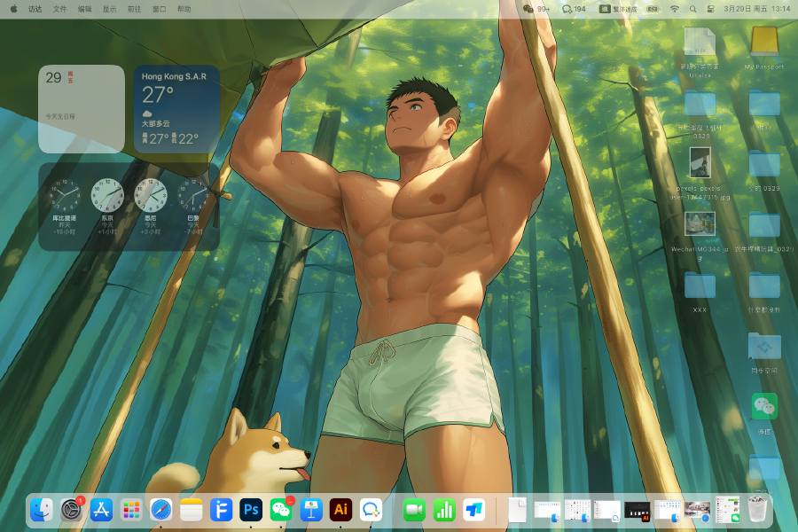Open Safari browser in the dock
This screenshot has width=798, height=532.
161,510
